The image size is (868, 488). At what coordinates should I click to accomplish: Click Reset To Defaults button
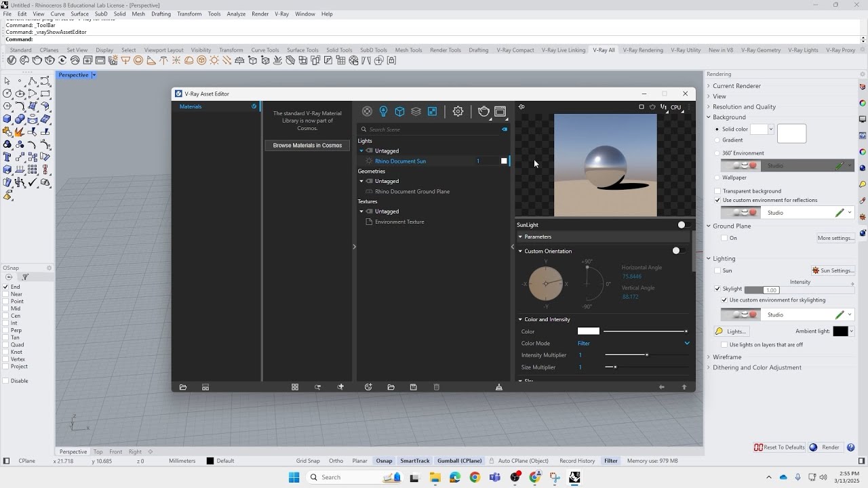point(778,447)
